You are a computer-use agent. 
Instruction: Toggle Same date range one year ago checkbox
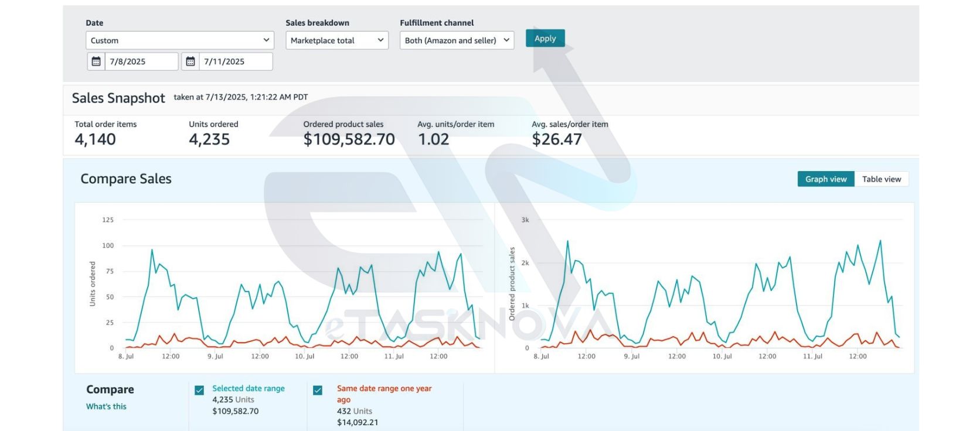318,390
